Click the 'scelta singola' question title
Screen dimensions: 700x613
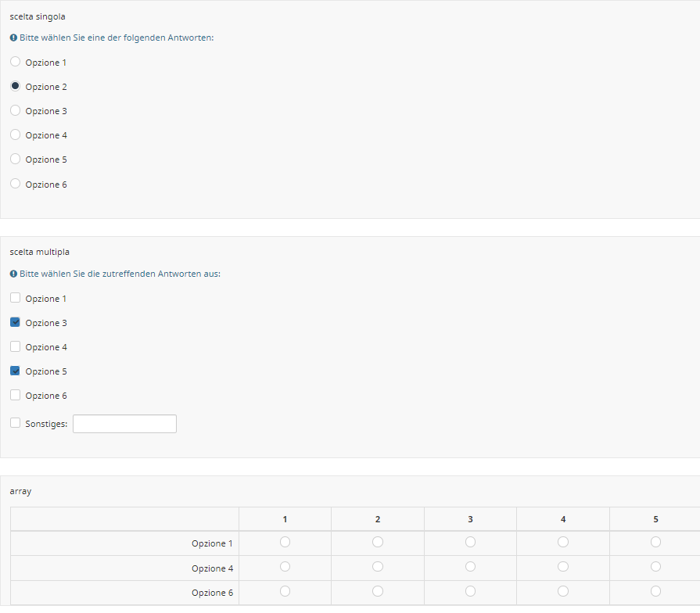click(x=38, y=17)
